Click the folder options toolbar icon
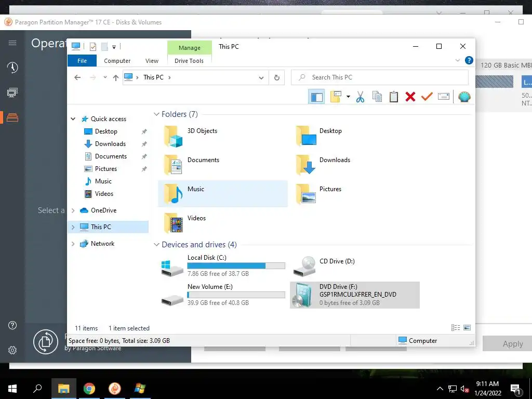 pyautogui.click(x=336, y=97)
